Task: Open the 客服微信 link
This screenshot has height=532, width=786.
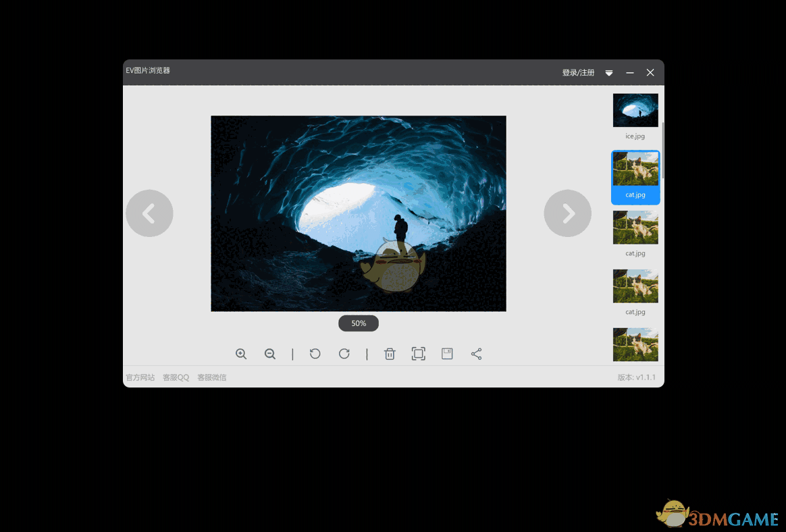Action: pyautogui.click(x=211, y=377)
